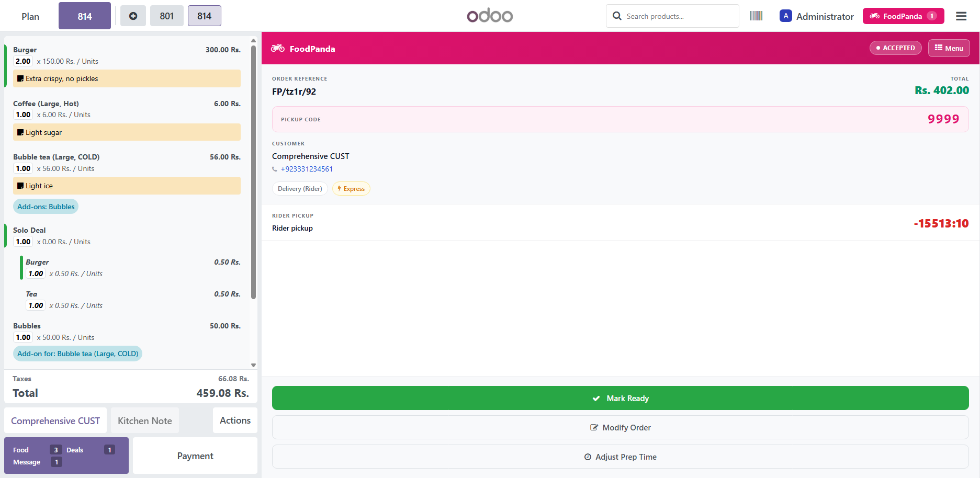Select the Tea combo sub-line
Viewport: 980px width, 478px height.
(133, 300)
